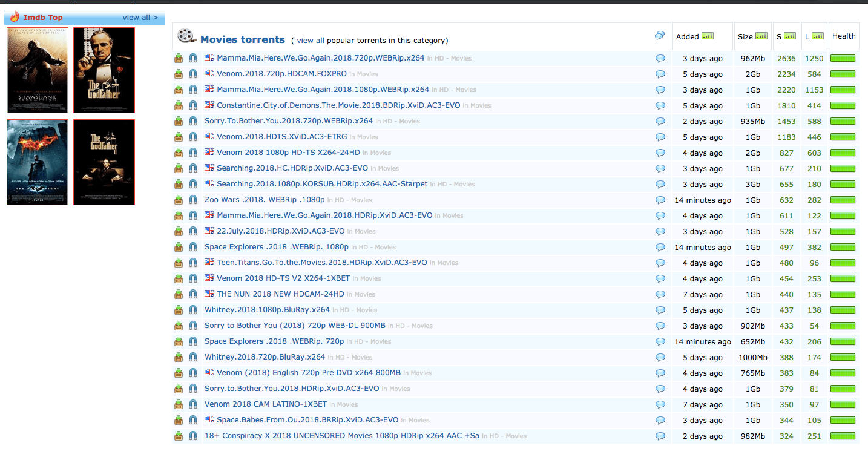The width and height of the screenshot is (868, 460).
Task: Click the '1000Mb' size cell
Action: click(x=753, y=358)
